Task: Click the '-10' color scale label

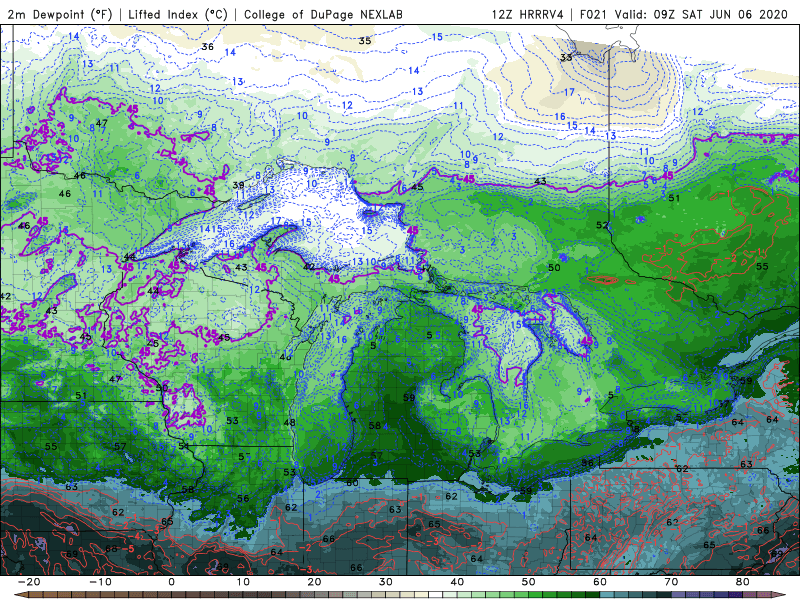Action: [x=100, y=582]
